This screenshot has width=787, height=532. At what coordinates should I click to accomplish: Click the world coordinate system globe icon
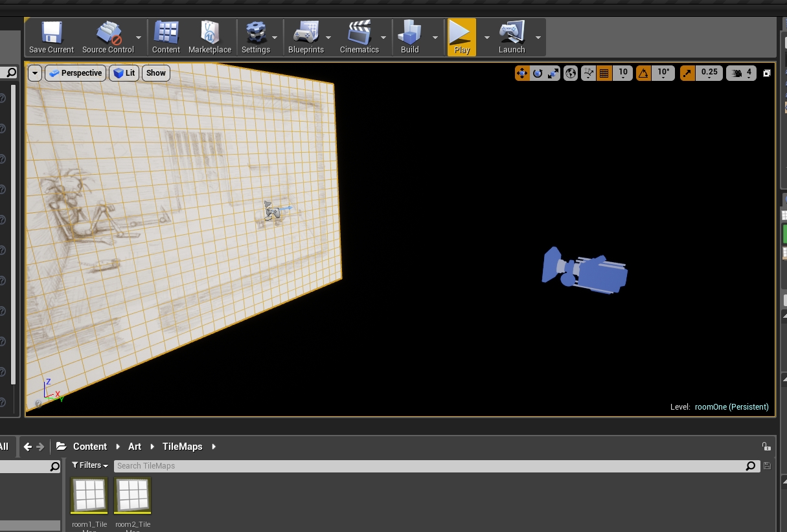coord(570,73)
